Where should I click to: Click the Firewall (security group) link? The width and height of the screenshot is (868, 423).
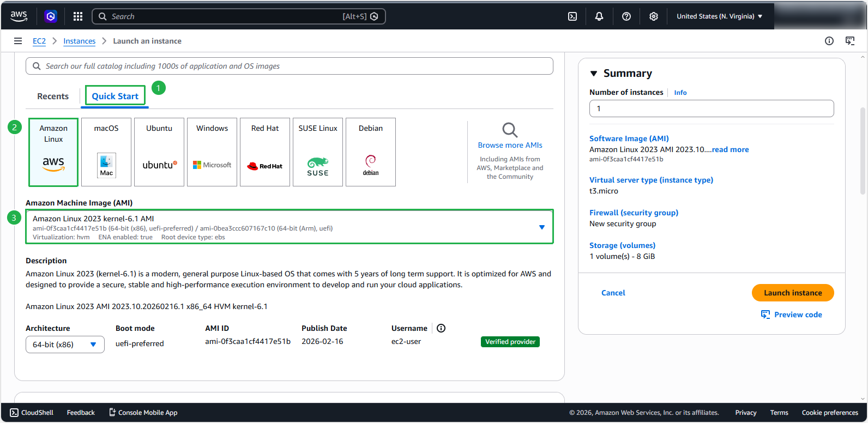(x=634, y=213)
